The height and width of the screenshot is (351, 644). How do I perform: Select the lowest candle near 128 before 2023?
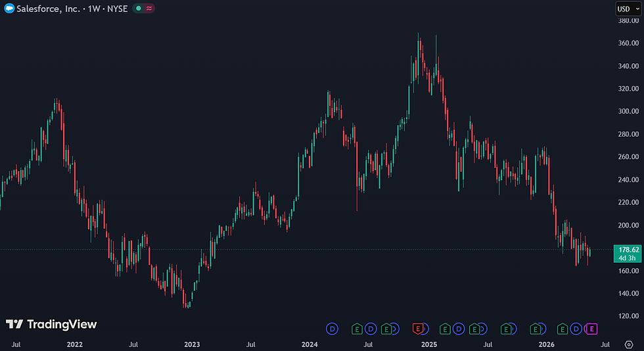[x=187, y=305]
